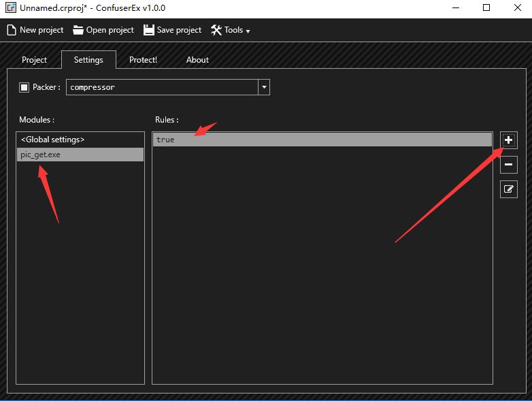Click the Save project floppy disk icon

coord(148,30)
